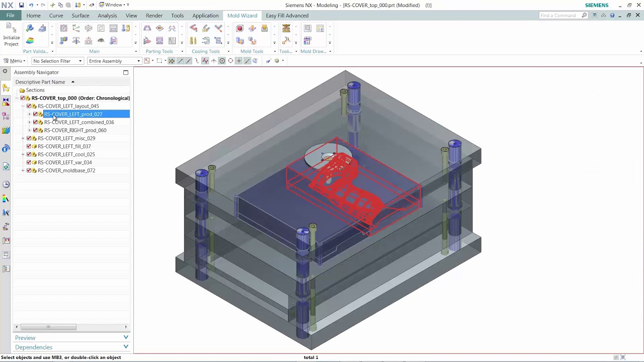The height and width of the screenshot is (362, 644).
Task: Open the History clock icon in resource bar
Action: click(x=6, y=184)
